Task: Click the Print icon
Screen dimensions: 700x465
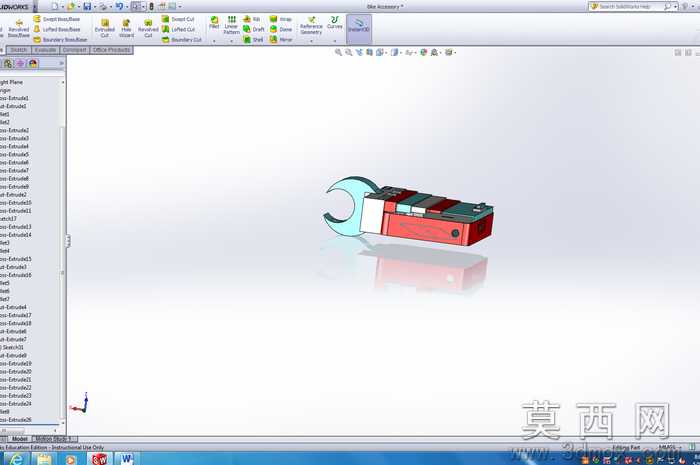Action: (103, 6)
